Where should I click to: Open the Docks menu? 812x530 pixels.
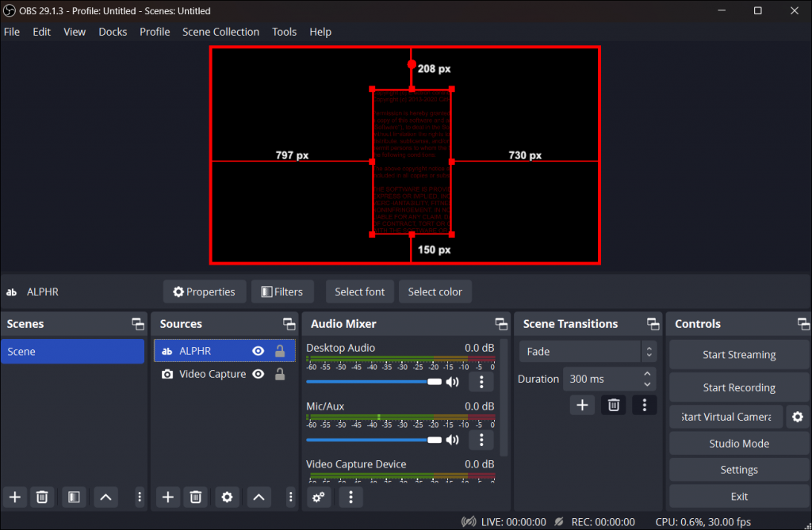113,32
